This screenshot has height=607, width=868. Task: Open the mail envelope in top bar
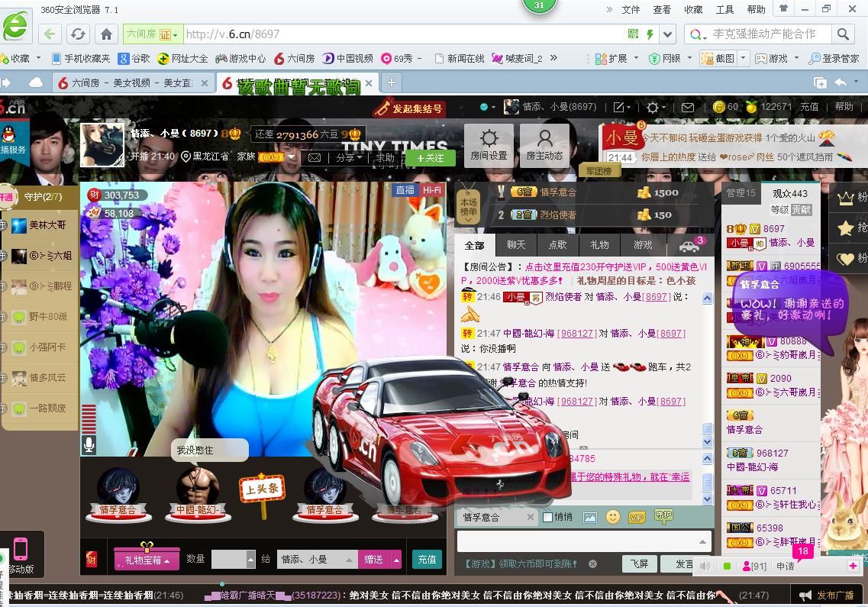(x=688, y=108)
